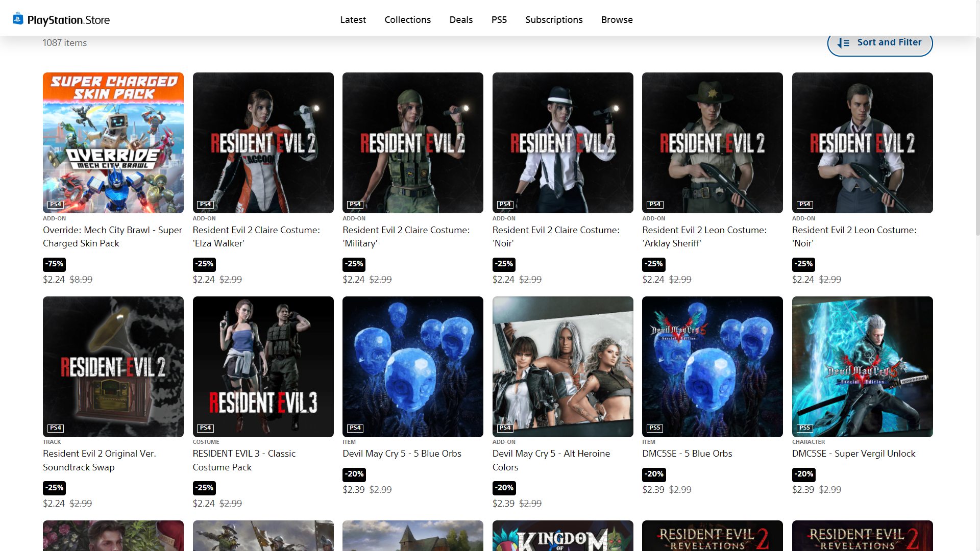The image size is (980, 551).
Task: Open Subscriptions in the top navigation
Action: point(554,20)
